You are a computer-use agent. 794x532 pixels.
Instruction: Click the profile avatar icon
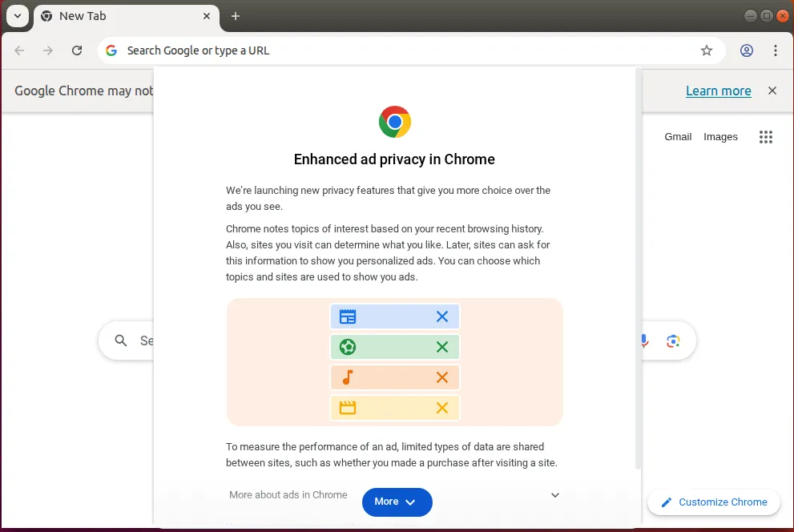click(x=747, y=50)
